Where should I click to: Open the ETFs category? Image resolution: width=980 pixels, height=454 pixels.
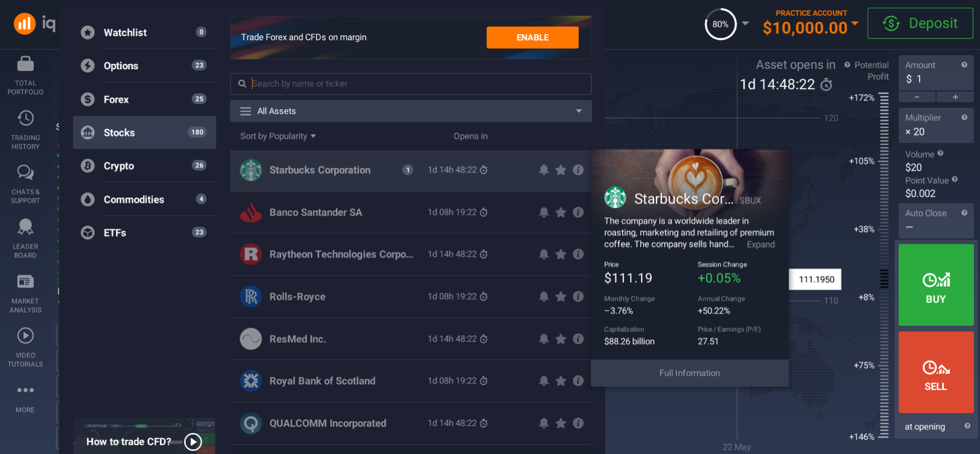(x=144, y=233)
